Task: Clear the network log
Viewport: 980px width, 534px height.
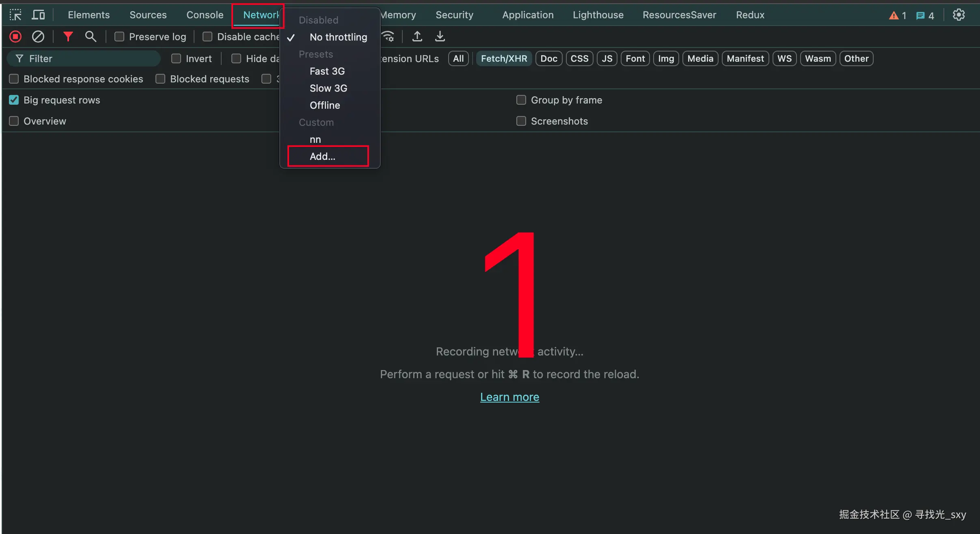Action: (x=38, y=37)
